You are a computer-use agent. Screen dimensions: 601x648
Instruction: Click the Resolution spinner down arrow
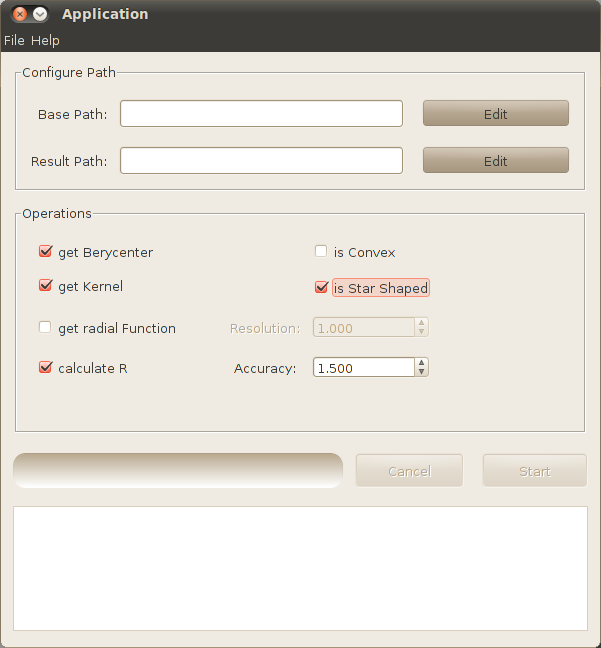(421, 332)
